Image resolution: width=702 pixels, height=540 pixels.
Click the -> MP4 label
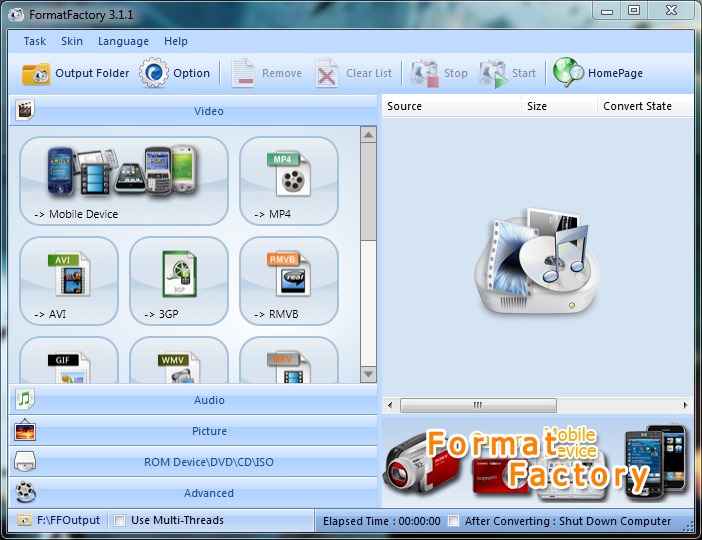272,214
